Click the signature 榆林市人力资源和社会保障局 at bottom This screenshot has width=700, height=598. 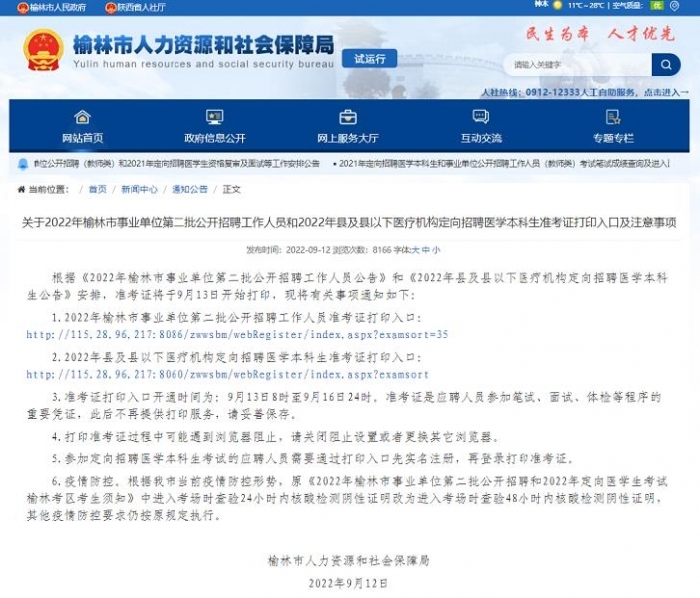click(x=349, y=560)
